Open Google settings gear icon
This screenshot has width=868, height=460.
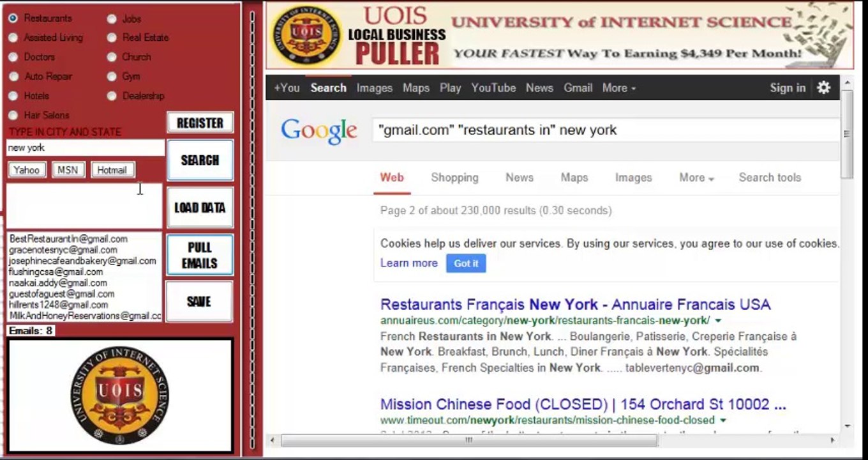click(x=824, y=88)
